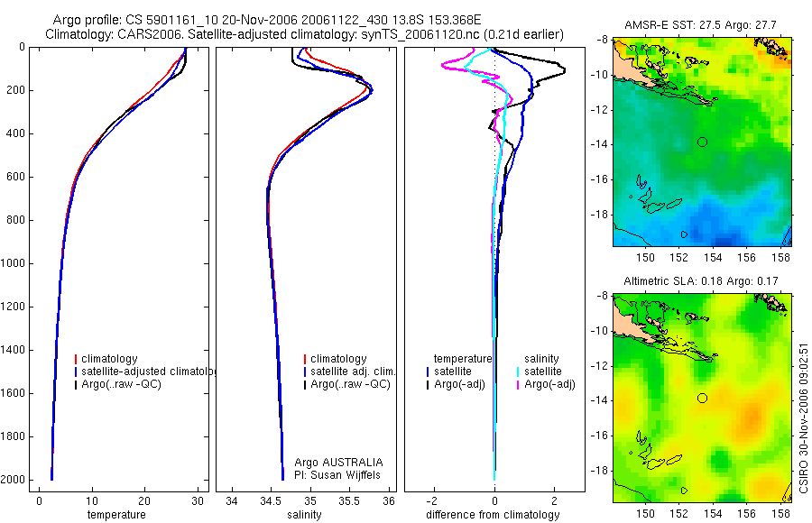
Task: Click tick label 30 on temperature axis
Action: (x=198, y=501)
